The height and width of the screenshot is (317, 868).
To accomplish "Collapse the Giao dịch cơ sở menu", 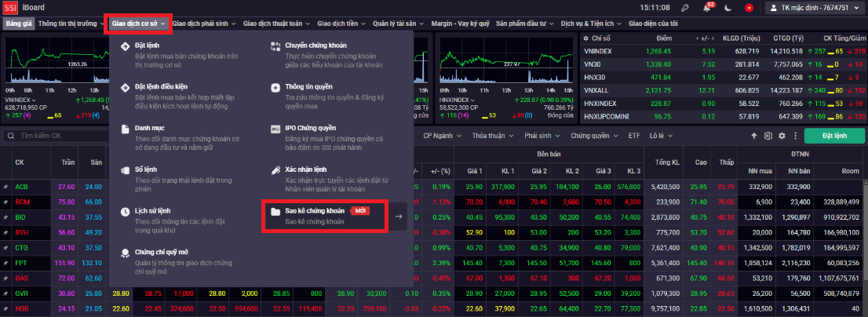I will click(138, 24).
